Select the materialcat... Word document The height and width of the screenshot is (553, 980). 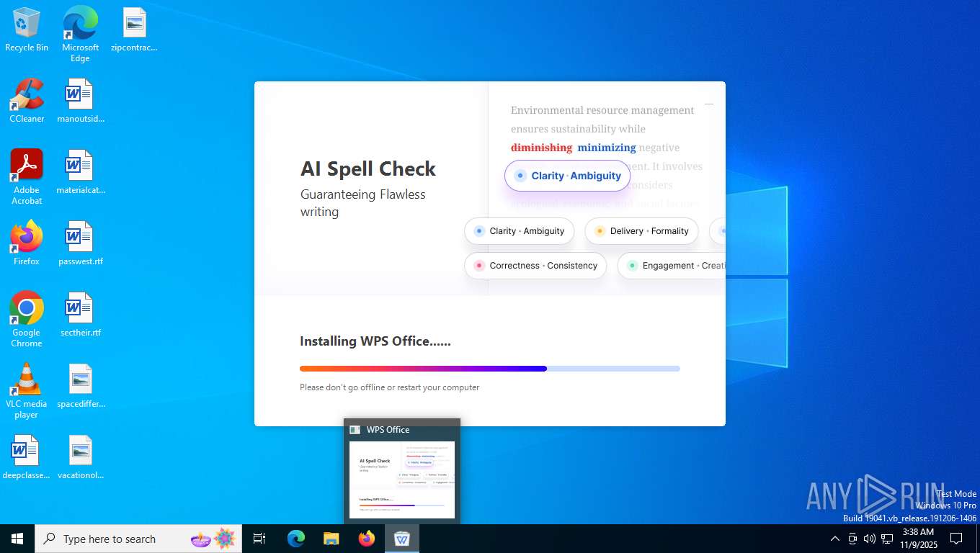coord(80,172)
